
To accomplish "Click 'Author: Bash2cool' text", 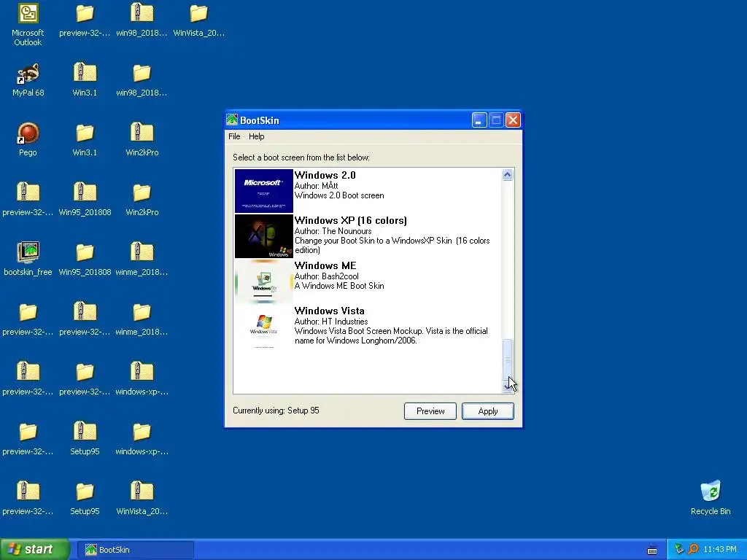I will 326,276.
